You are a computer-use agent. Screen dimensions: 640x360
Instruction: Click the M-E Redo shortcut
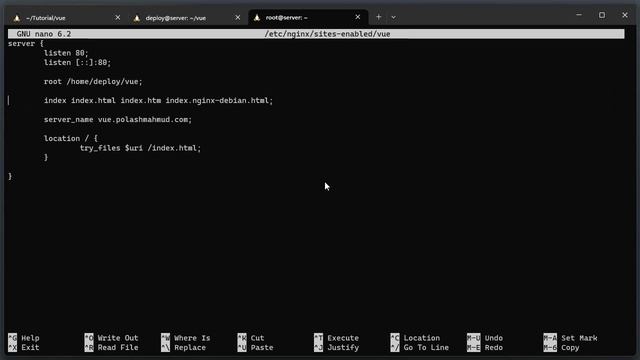pos(485,347)
